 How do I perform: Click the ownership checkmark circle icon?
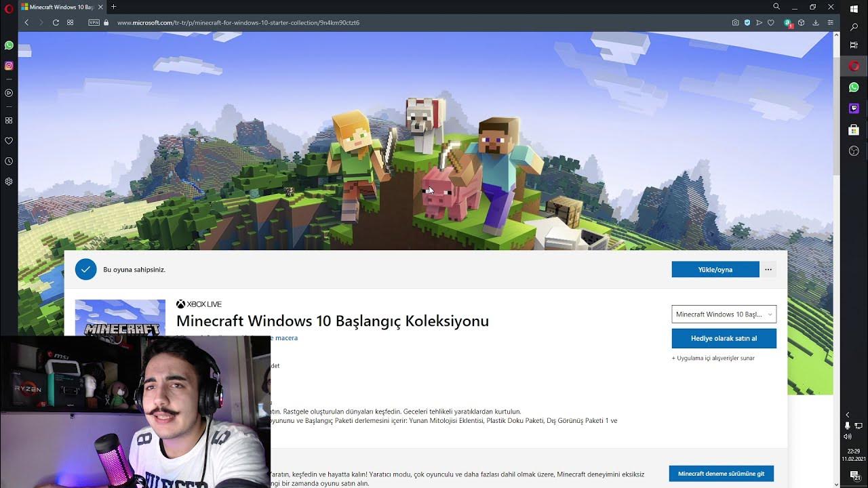[86, 270]
